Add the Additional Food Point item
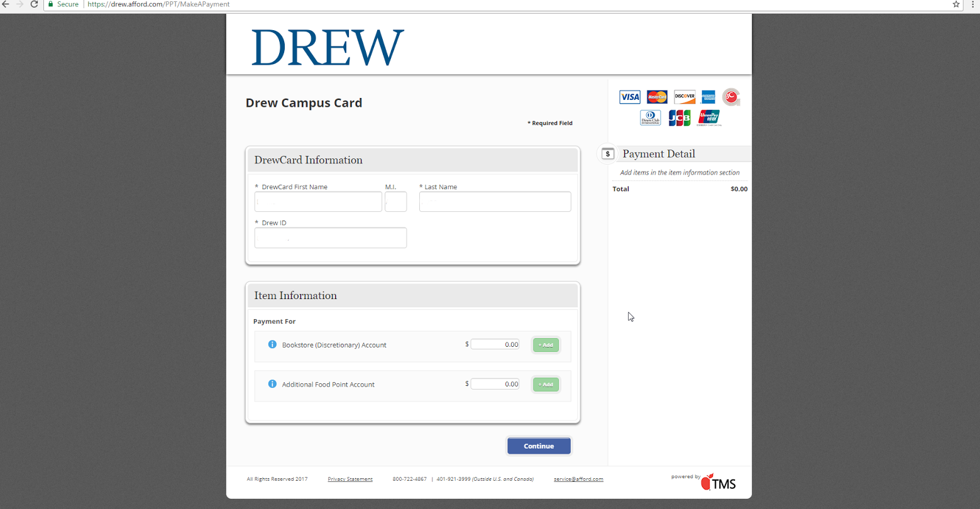This screenshot has height=509, width=980. [x=546, y=385]
